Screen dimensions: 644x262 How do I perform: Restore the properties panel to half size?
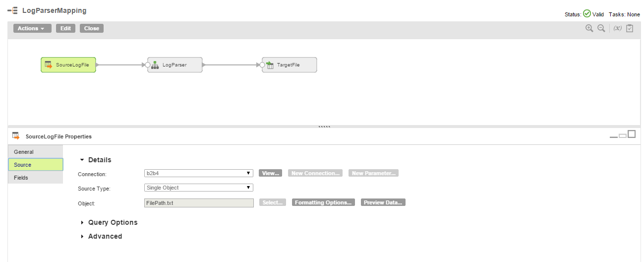(623, 135)
